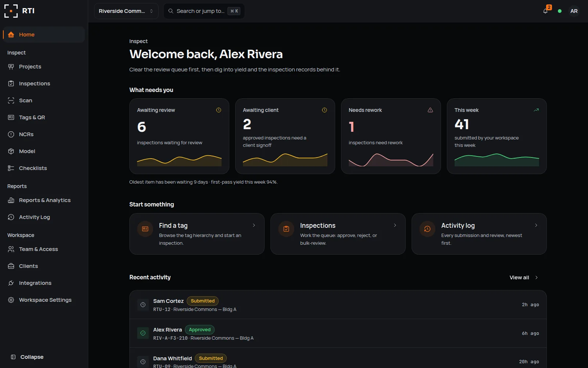Open Sam Cortez activity row
Viewport: 588px width, 368px height.
(338, 305)
